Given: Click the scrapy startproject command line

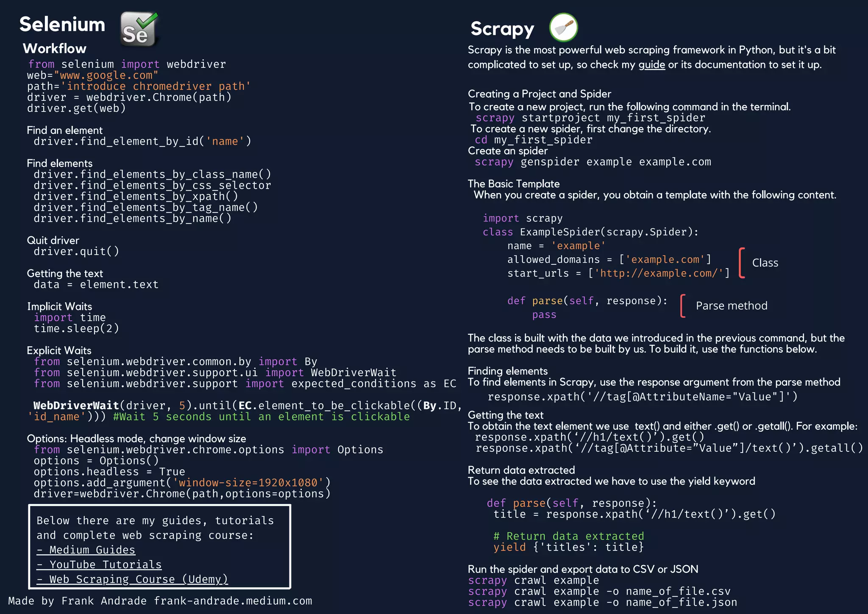Looking at the screenshot, I should click(590, 118).
